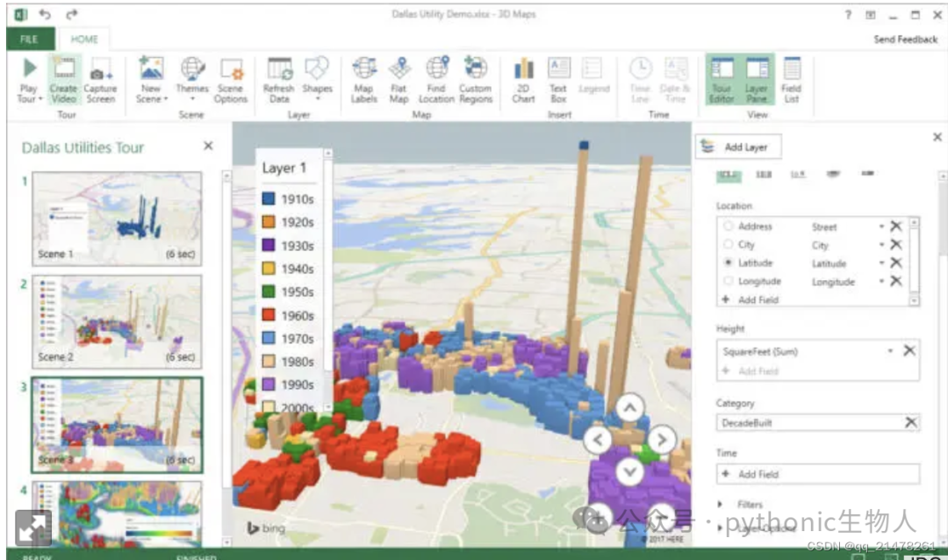Select the Longitude radio button
This screenshot has width=948, height=560.
click(x=728, y=281)
